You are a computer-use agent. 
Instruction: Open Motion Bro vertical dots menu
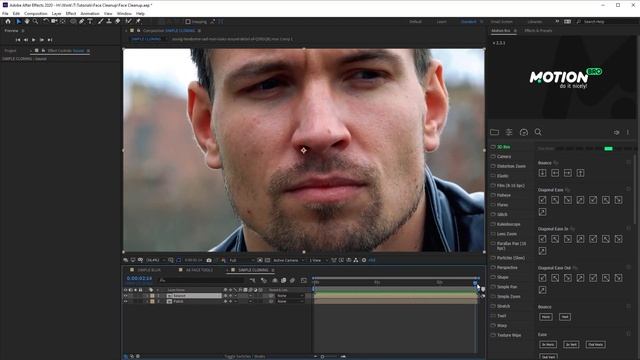628,132
